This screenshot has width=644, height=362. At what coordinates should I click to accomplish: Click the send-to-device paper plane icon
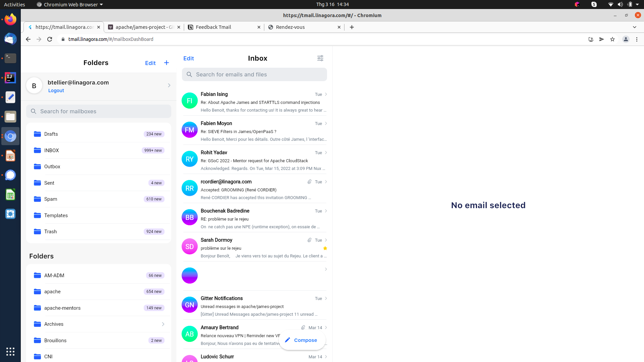click(x=601, y=39)
